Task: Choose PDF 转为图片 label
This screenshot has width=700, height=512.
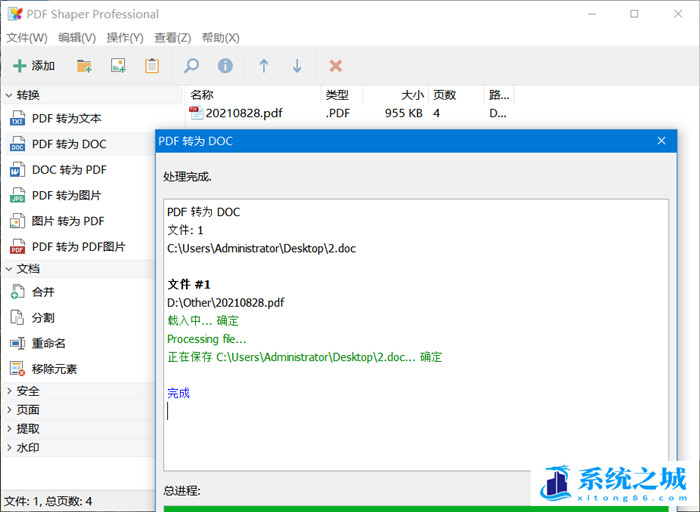Action: pyautogui.click(x=67, y=196)
